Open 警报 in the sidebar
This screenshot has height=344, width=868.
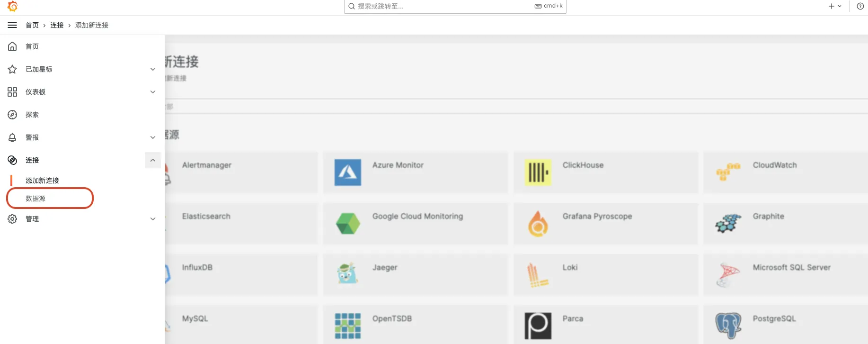(x=32, y=137)
